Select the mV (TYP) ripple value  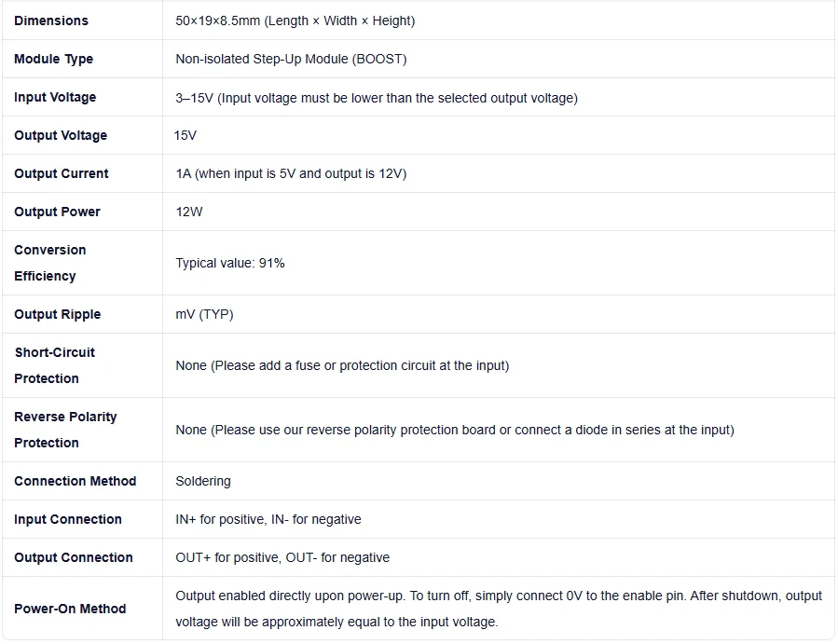point(204,314)
